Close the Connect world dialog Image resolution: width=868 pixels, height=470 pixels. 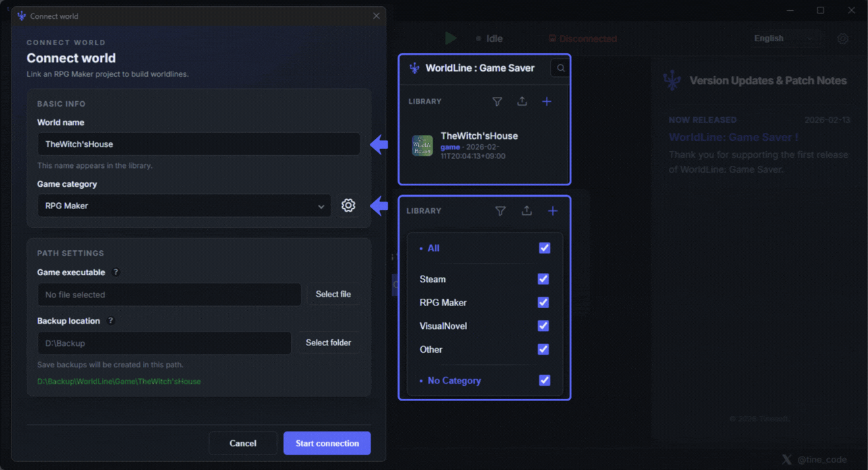pos(377,16)
